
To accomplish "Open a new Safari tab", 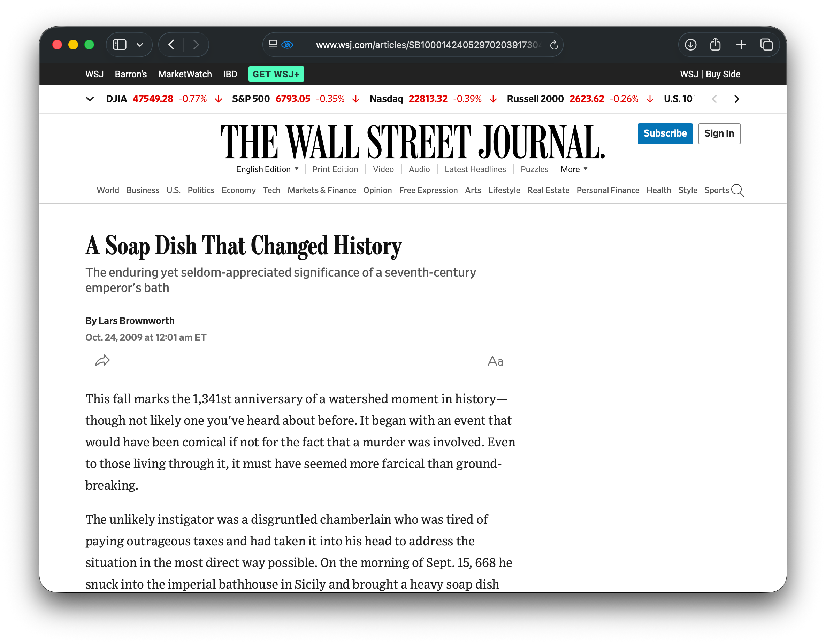I will pyautogui.click(x=741, y=45).
